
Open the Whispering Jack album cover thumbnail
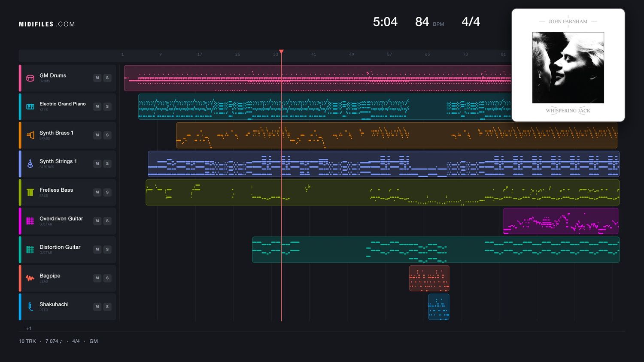coord(568,65)
